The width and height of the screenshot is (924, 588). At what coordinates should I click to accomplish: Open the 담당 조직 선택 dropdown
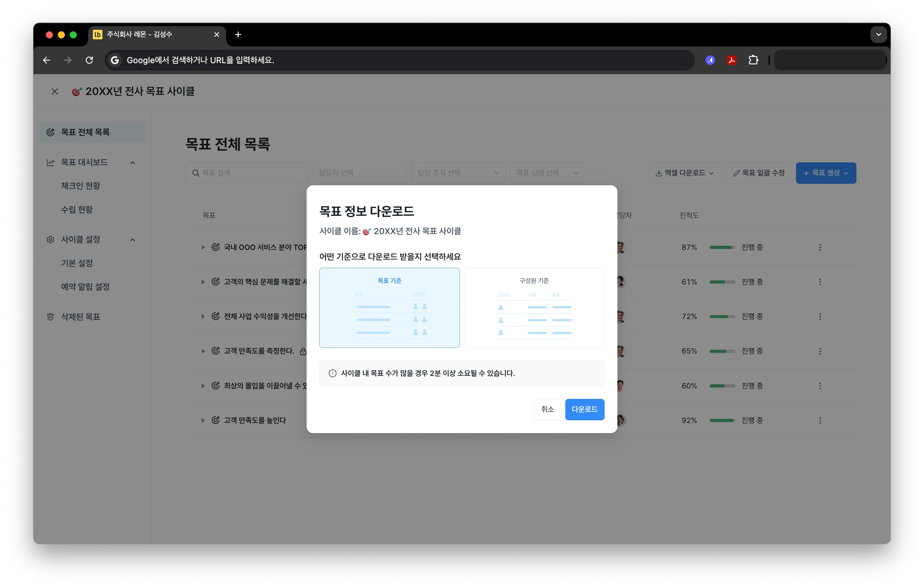click(458, 173)
